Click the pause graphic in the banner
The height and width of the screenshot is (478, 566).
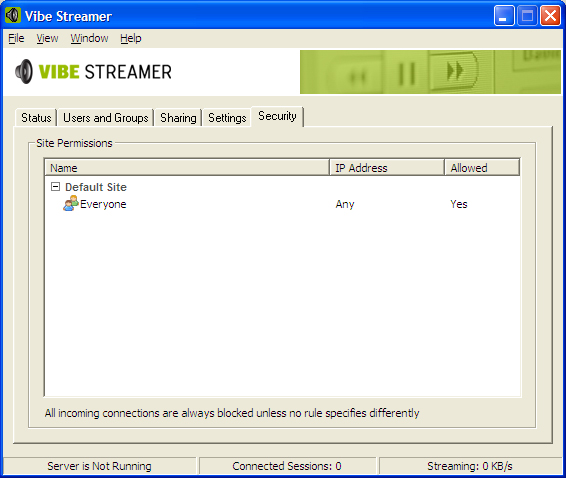406,74
